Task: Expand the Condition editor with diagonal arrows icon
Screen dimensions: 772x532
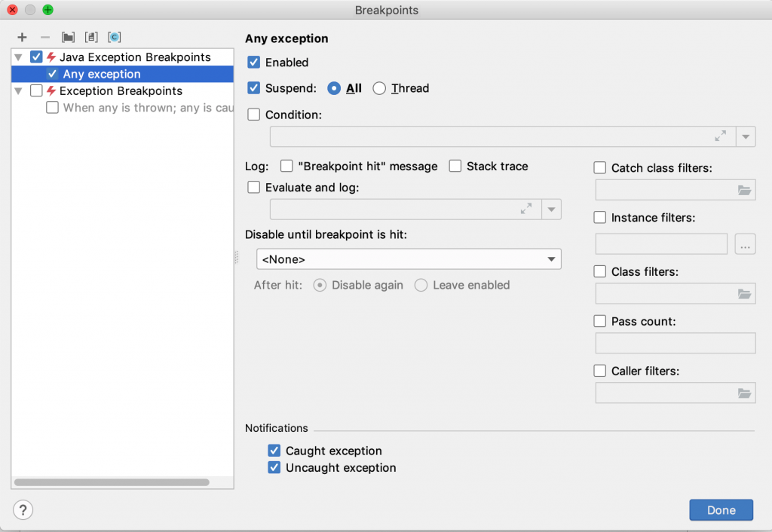Action: [x=721, y=136]
